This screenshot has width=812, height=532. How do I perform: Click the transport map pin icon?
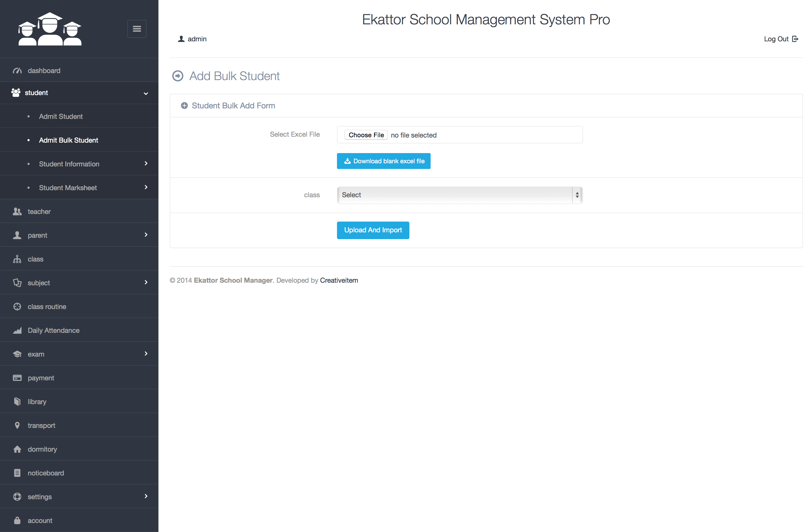pyautogui.click(x=17, y=425)
